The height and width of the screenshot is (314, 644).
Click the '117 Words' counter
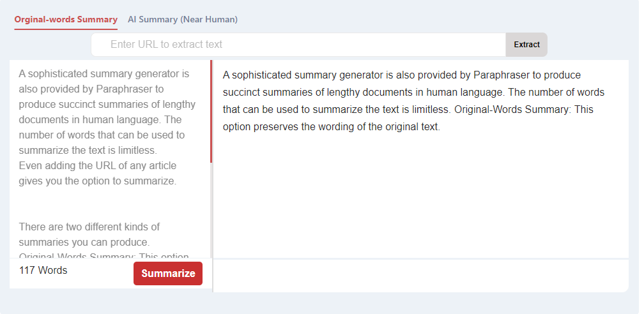(43, 271)
